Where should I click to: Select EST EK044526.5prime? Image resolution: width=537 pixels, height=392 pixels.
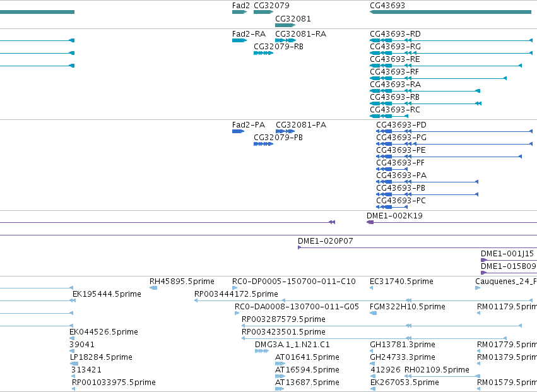(x=103, y=333)
